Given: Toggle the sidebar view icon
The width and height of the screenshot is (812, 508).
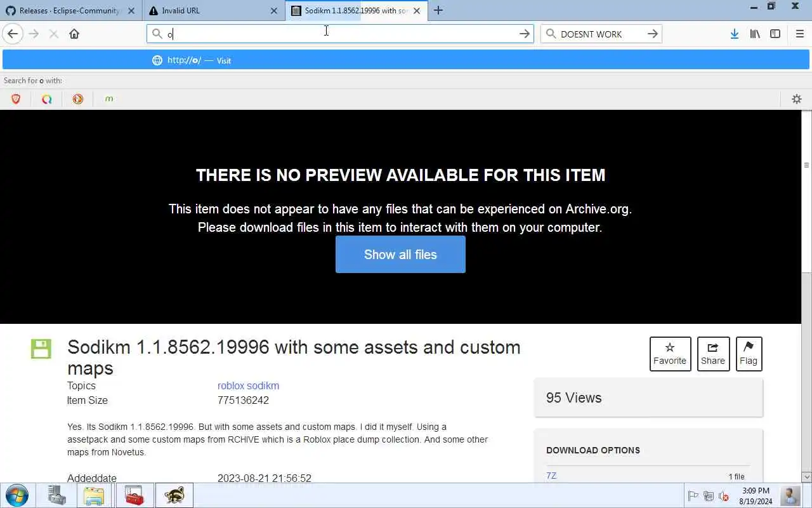Looking at the screenshot, I should coord(775,34).
